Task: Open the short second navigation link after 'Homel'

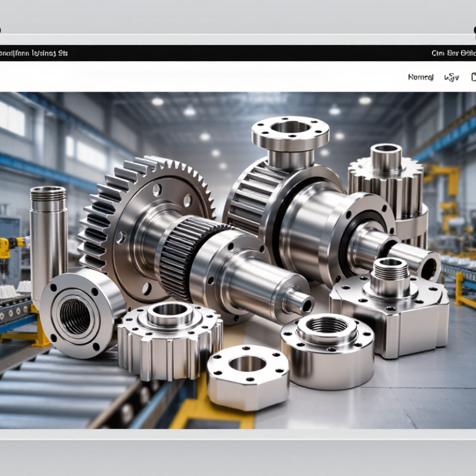Action: 452,78
